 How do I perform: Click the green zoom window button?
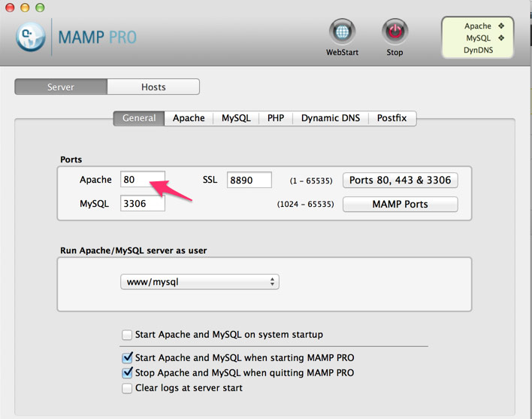pos(40,7)
